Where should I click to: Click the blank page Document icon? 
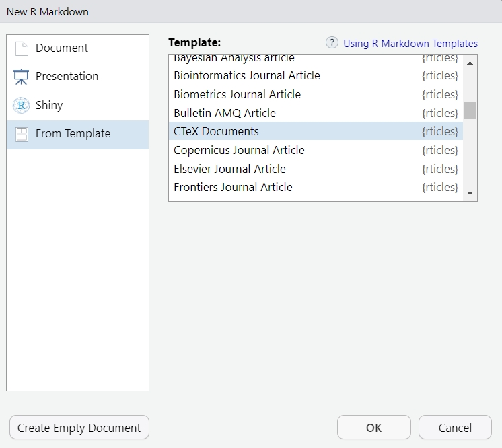(x=22, y=48)
